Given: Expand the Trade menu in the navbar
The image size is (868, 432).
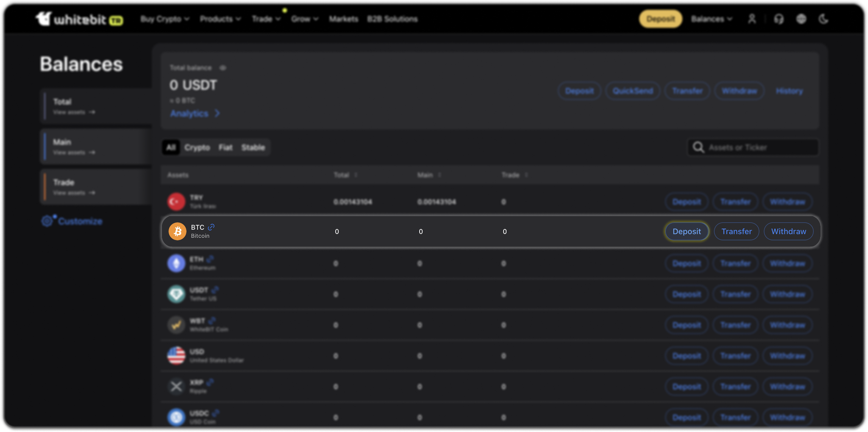Looking at the screenshot, I should point(266,19).
